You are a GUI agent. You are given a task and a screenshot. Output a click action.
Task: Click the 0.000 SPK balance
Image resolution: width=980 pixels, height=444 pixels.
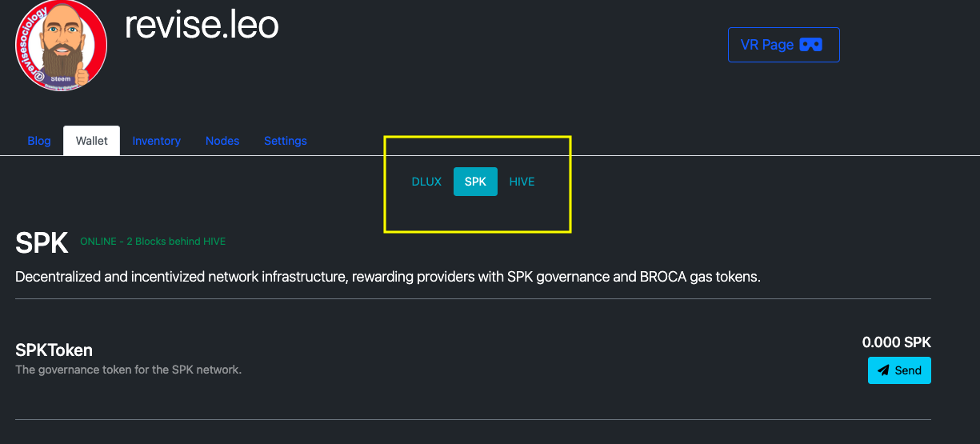tap(896, 342)
